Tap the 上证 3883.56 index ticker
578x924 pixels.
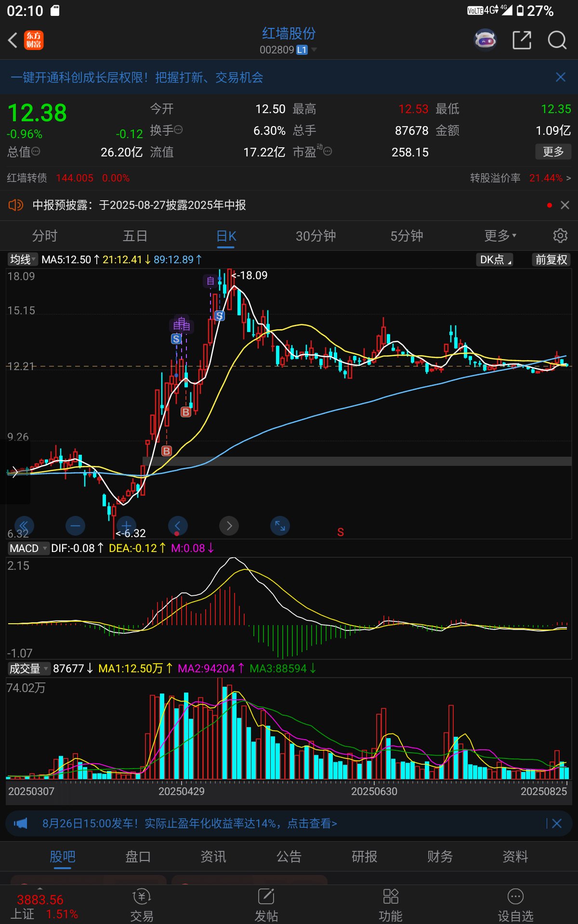click(x=43, y=907)
